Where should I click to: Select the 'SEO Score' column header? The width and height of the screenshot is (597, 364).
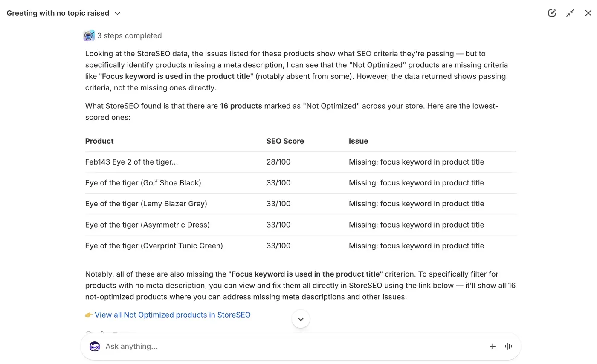point(285,141)
